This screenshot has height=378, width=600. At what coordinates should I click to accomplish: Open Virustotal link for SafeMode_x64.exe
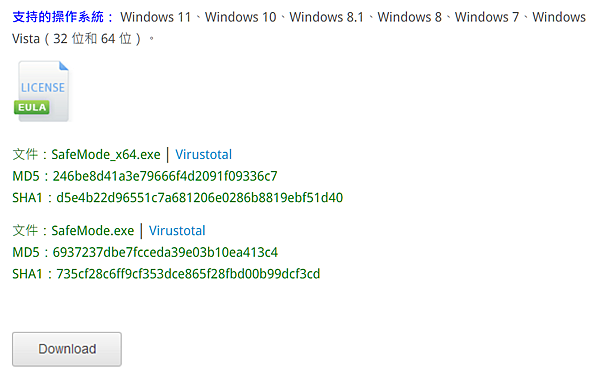(x=203, y=155)
